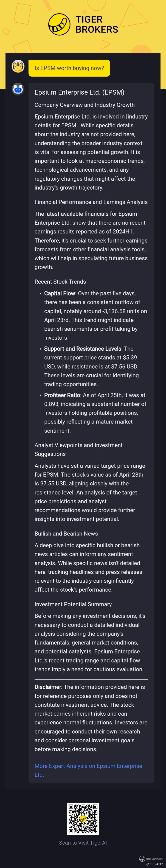The width and height of the screenshot is (166, 868).
Task: Open the More Expert Analysis link
Action: pos(88,770)
